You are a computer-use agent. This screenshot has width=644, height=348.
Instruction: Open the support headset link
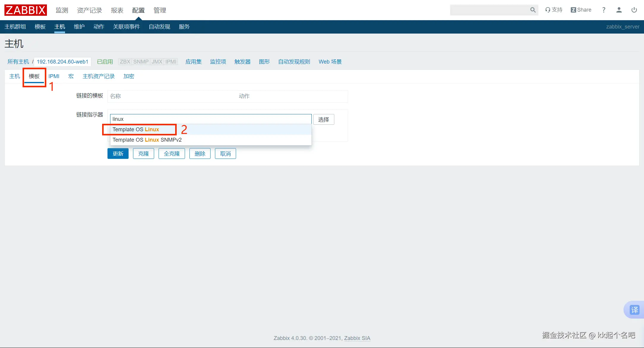point(554,10)
